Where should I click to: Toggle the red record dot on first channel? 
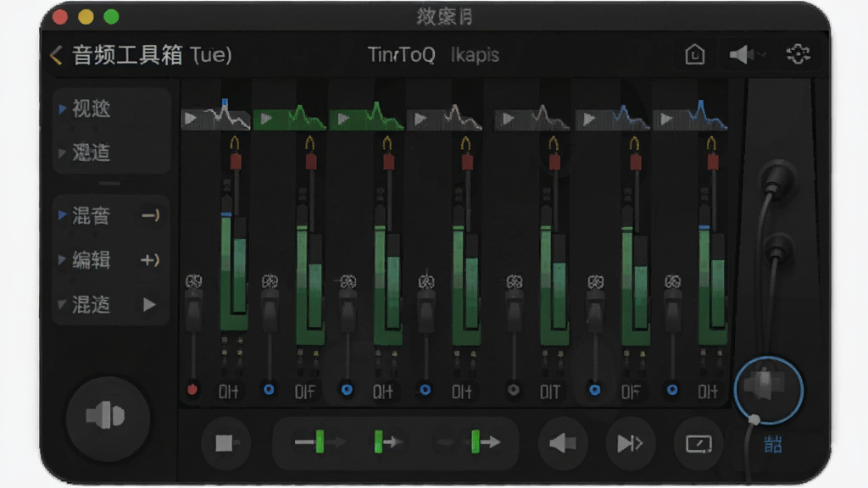(192, 390)
